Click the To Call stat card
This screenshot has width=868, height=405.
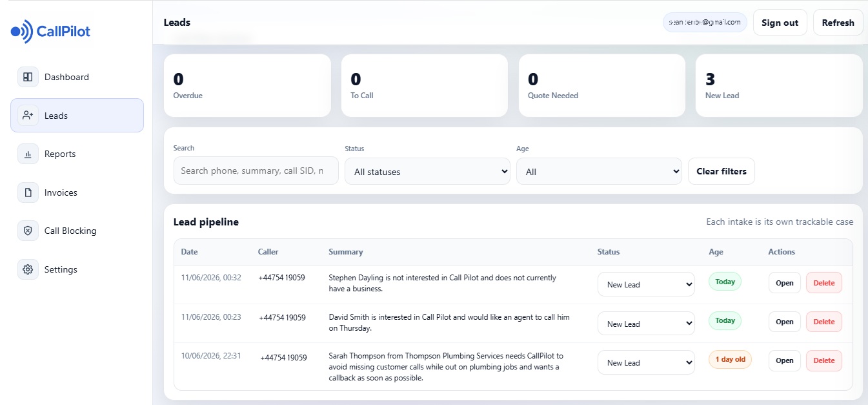(425, 85)
